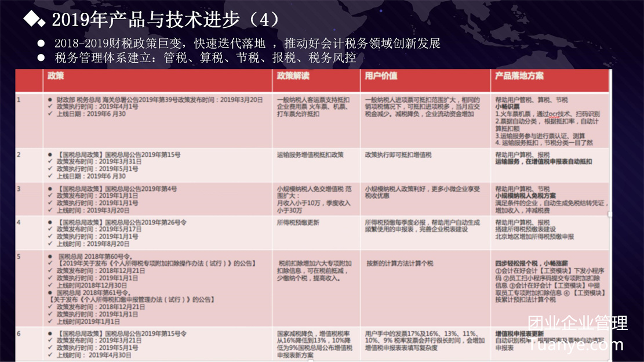The width and height of the screenshot is (644, 362).
Task: Click "按新的计算方法计算个税"
Action: point(399,263)
